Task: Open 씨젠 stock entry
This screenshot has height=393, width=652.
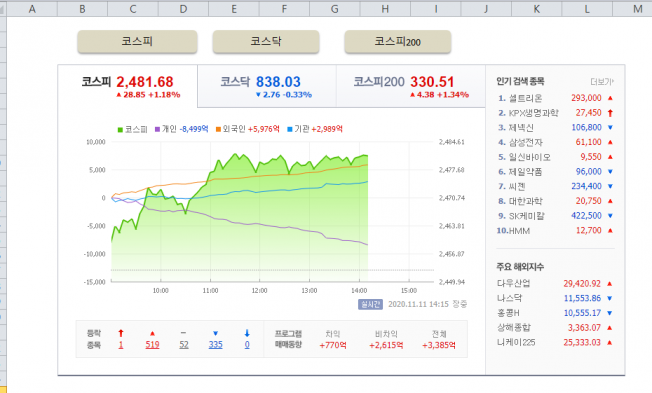Action: pos(517,186)
